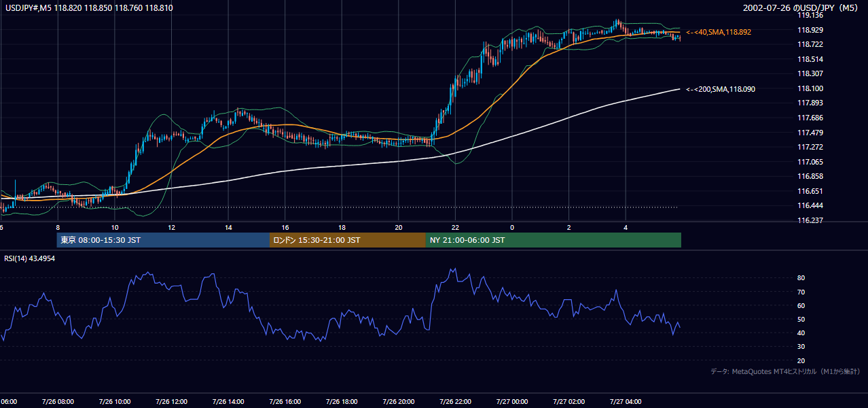Viewport: 868px width, 408px height.
Task: Click the 7/26 14:00 time label
Action: pos(228,402)
